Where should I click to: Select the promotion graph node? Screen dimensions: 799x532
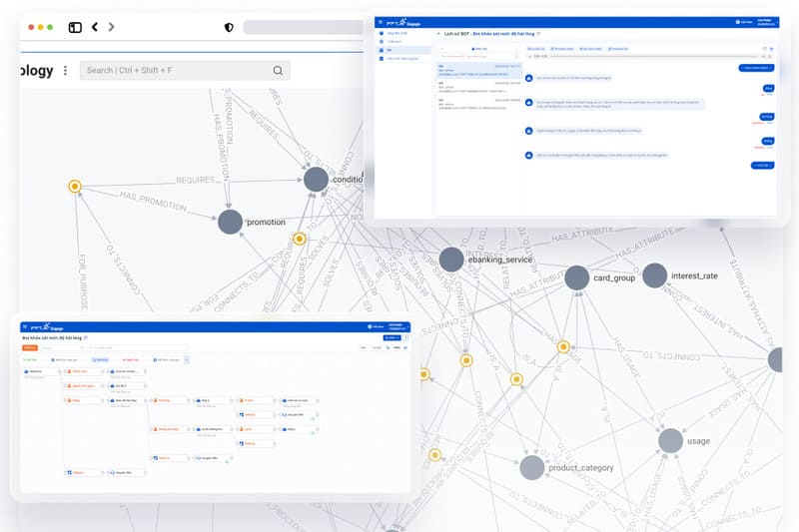click(231, 222)
